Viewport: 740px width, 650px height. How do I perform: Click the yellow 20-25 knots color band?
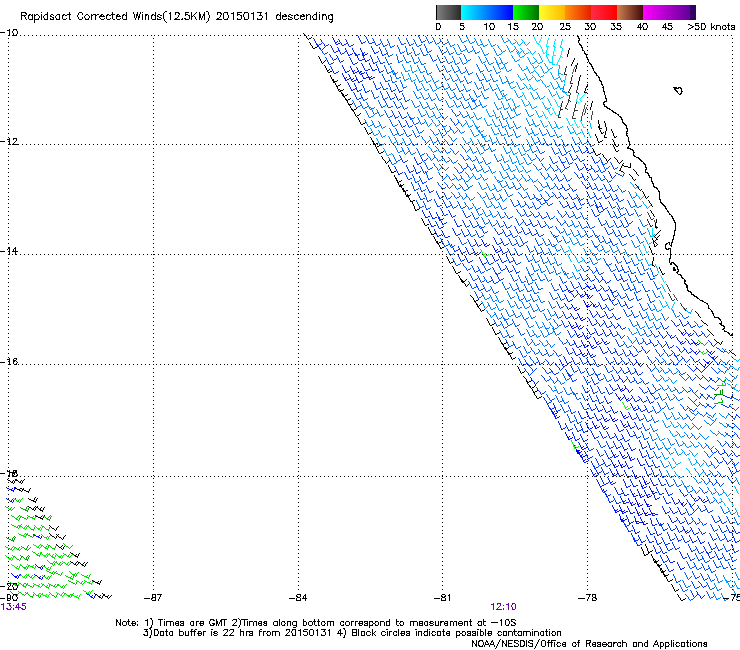[x=552, y=12]
